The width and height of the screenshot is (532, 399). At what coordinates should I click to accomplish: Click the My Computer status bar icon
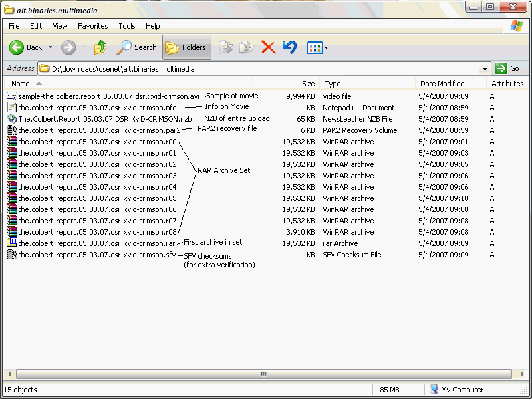pos(434,390)
